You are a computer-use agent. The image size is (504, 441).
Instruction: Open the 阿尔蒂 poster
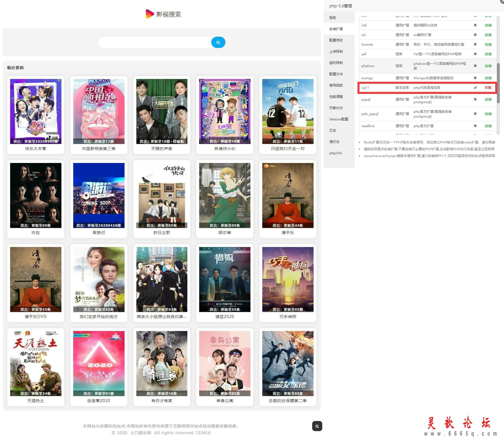tap(225, 195)
